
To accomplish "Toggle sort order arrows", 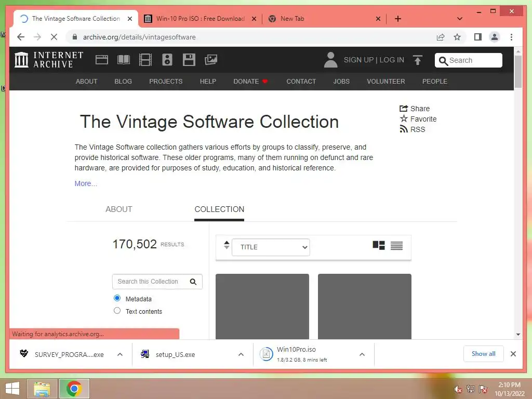I will point(227,245).
